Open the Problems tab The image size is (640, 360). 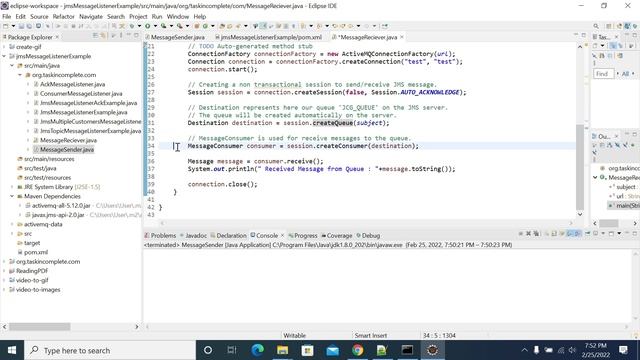click(x=161, y=236)
